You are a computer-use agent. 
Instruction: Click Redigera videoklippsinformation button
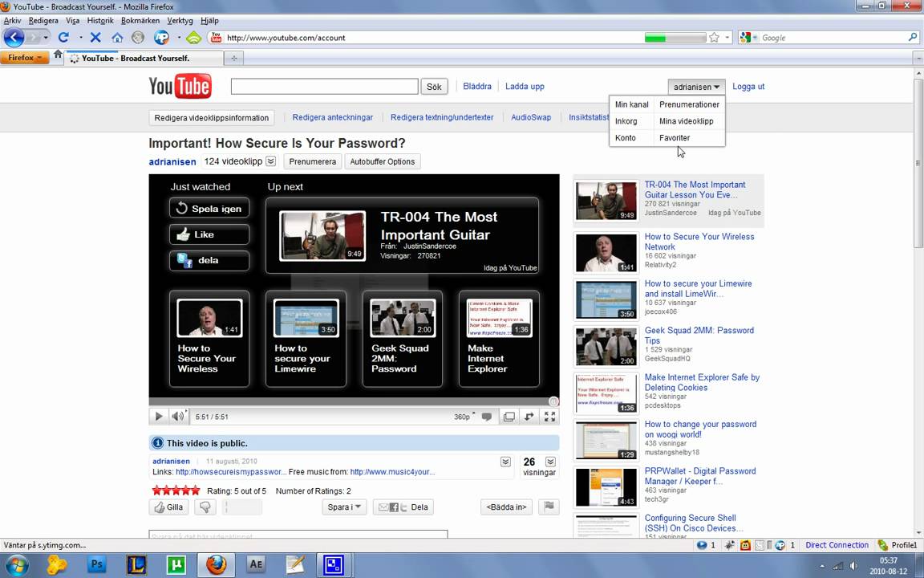click(x=212, y=117)
